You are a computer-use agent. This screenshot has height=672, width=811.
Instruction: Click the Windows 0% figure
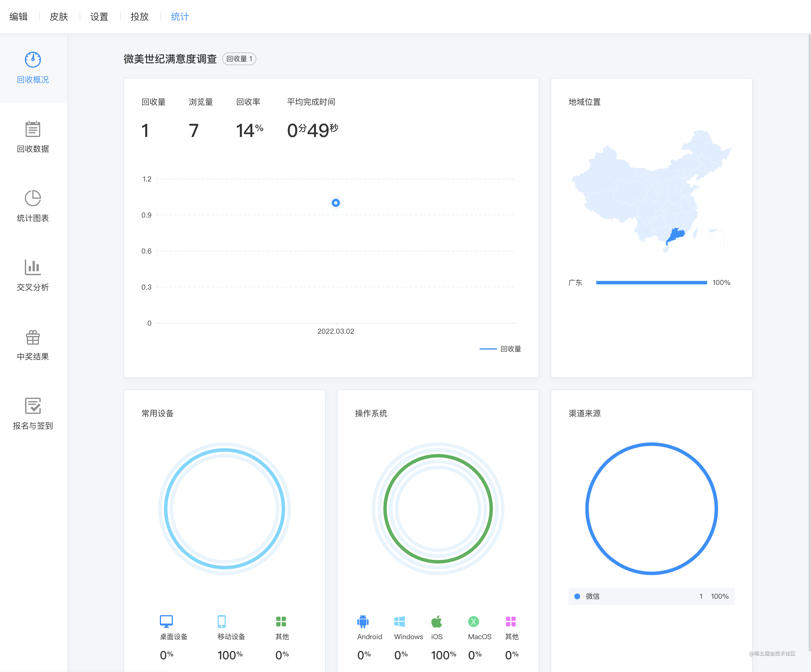click(x=401, y=655)
